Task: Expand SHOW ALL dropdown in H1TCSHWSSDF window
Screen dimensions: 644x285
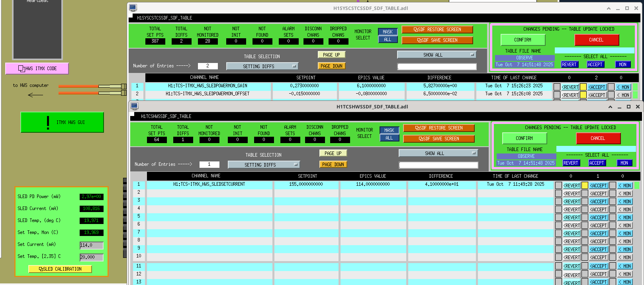Action: click(x=438, y=153)
